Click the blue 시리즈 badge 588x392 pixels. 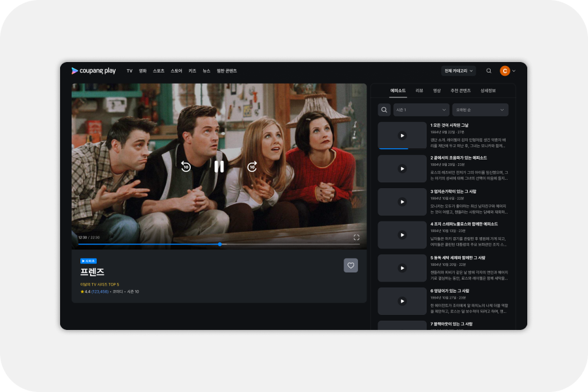point(88,261)
